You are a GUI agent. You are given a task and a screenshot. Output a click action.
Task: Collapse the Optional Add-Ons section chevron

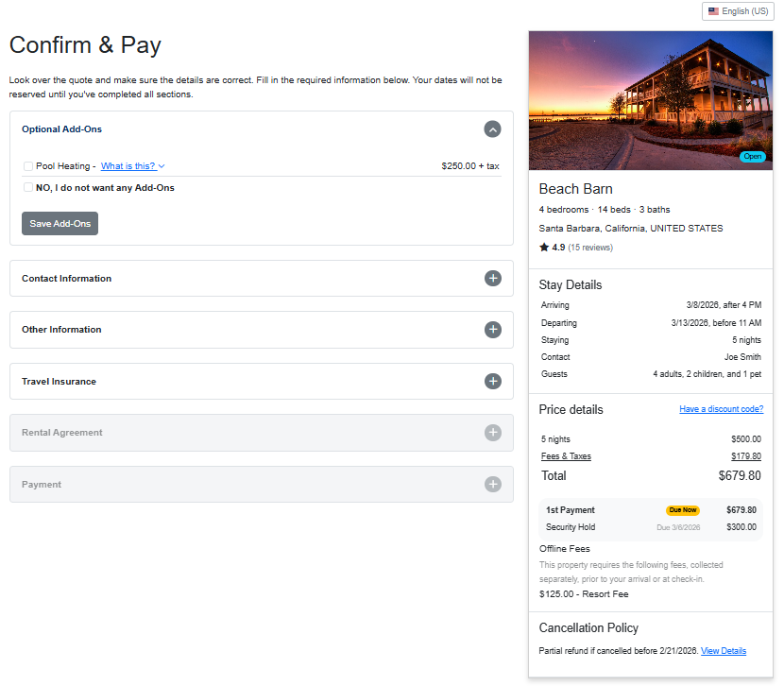point(492,129)
